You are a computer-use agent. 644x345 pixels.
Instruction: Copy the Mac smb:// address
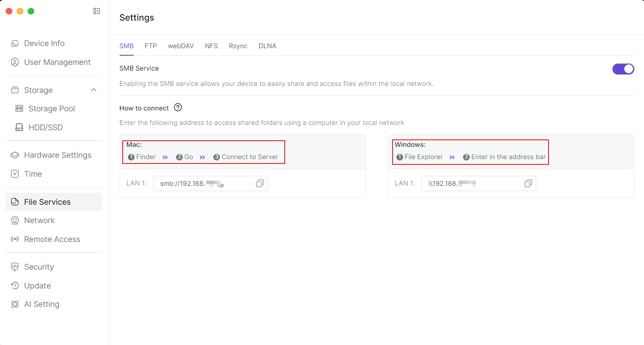click(x=260, y=184)
